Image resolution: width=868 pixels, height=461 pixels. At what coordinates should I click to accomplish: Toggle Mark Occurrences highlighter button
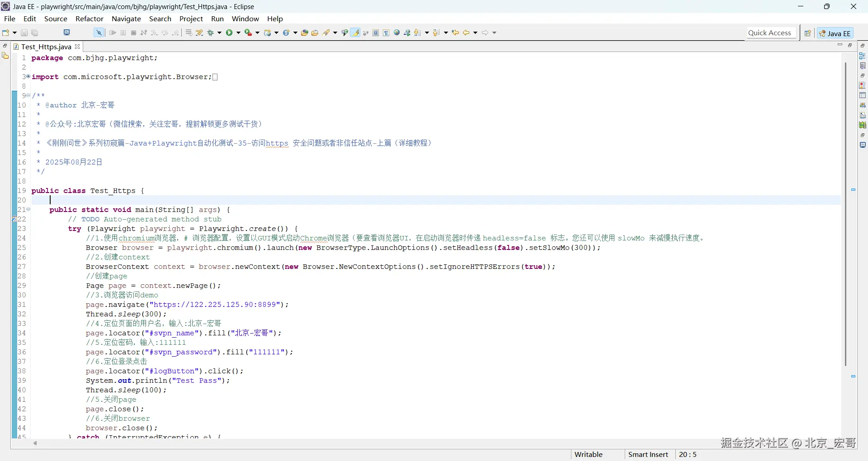[356, 33]
